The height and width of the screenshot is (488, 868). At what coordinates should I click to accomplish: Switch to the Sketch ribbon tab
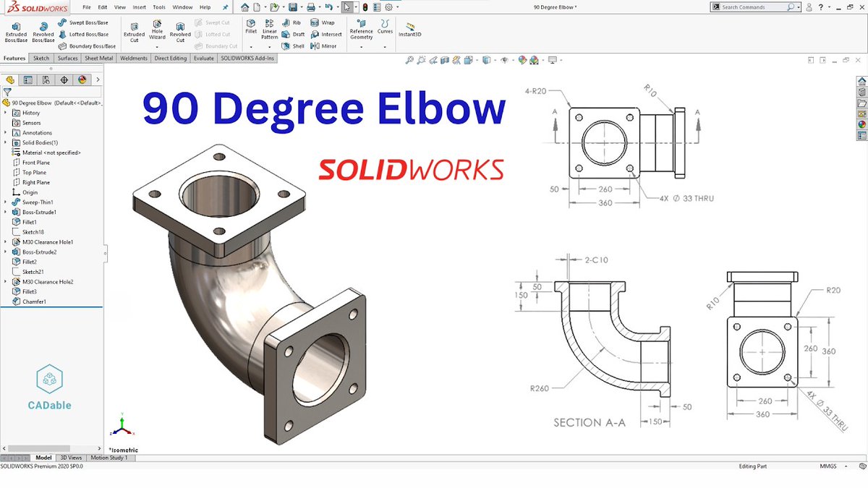click(41, 59)
